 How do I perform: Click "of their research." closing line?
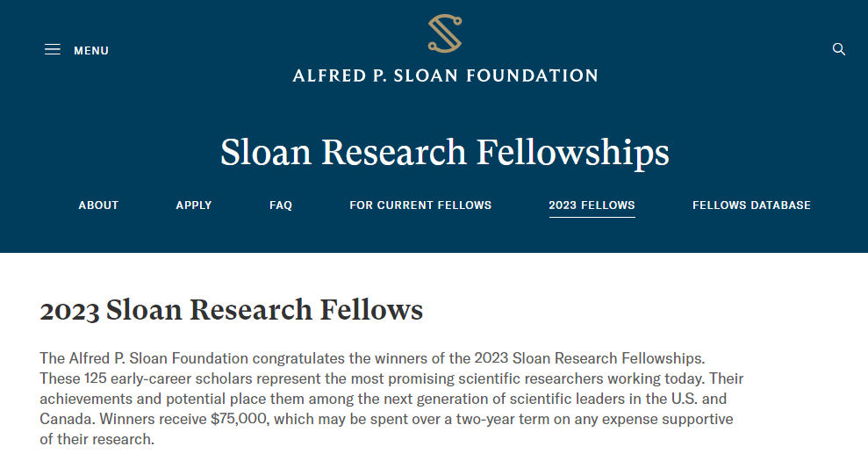(x=97, y=439)
